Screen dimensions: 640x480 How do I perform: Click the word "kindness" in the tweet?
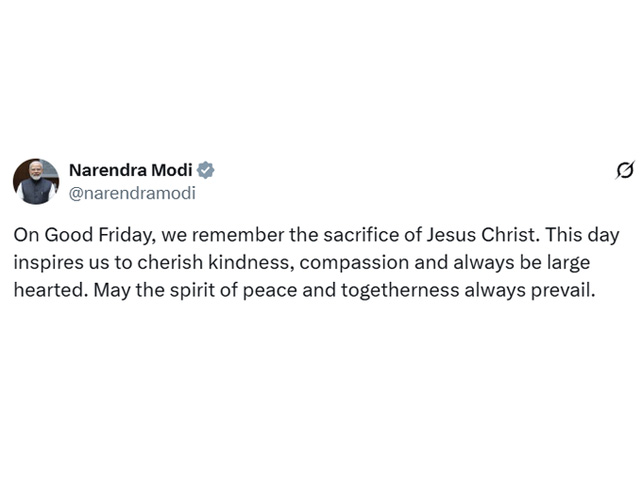click(251, 263)
